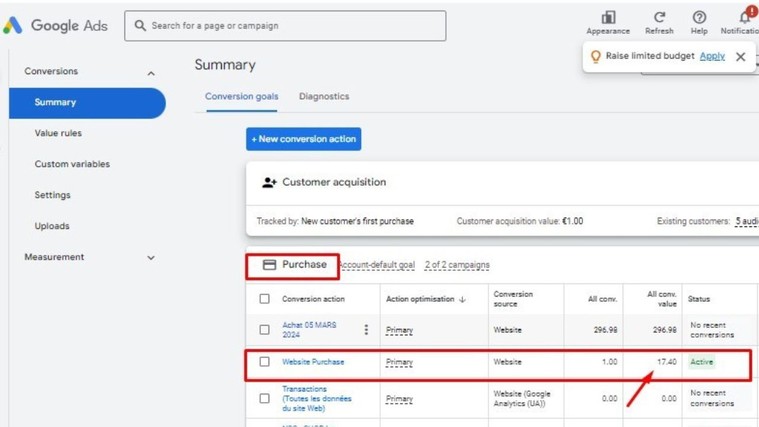
Task: Open Summary in the sidebar
Action: [87, 103]
